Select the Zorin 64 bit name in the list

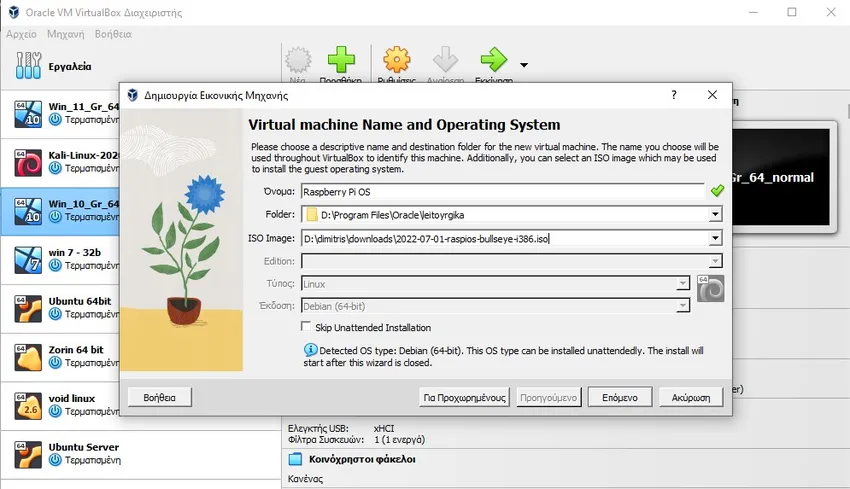[x=76, y=350]
